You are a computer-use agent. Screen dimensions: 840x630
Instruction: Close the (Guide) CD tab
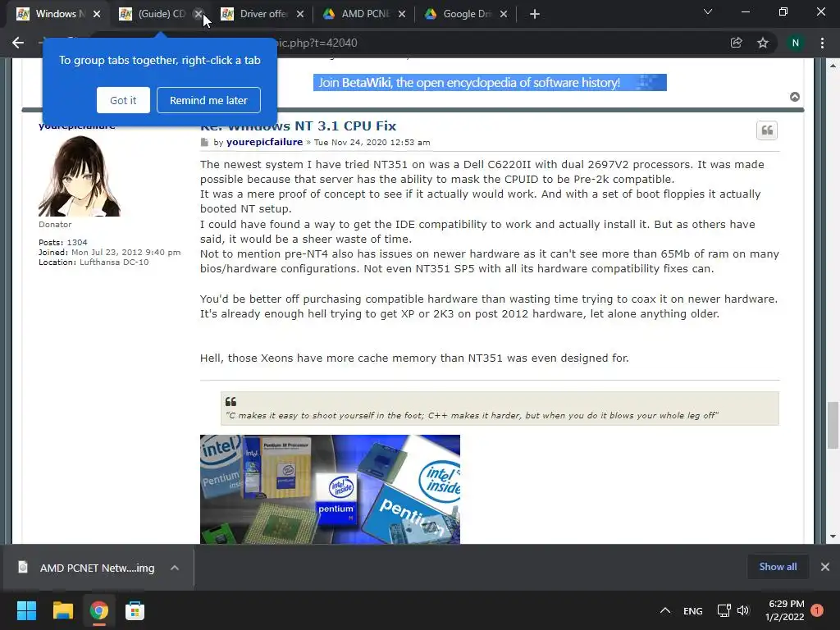pos(199,14)
